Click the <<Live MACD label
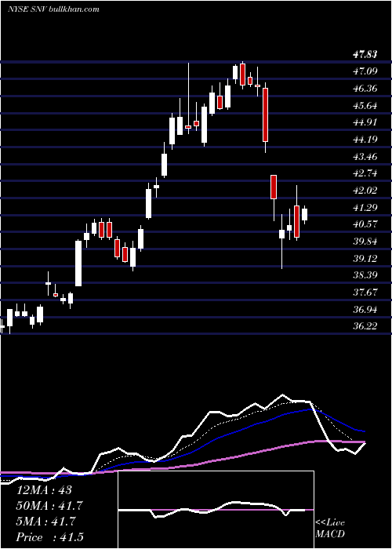Screen dimensions: 392x549 pyautogui.click(x=330, y=529)
